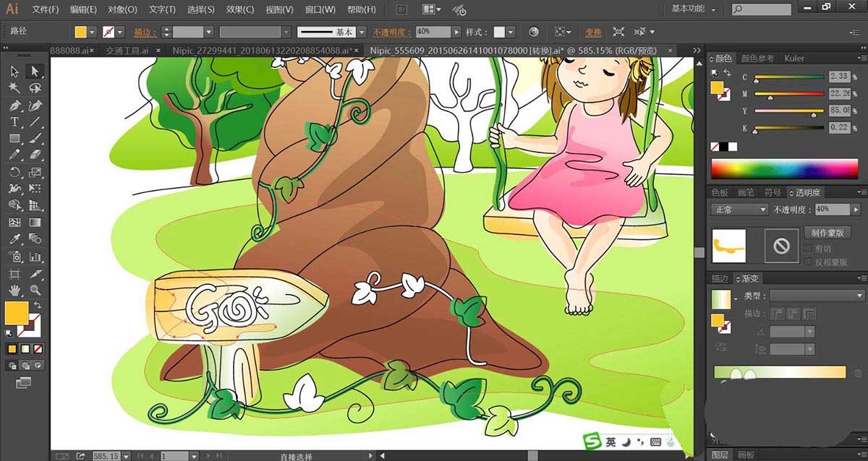Enable the 剪切 (Clip) checkbox
The width and height of the screenshot is (868, 461).
(808, 248)
